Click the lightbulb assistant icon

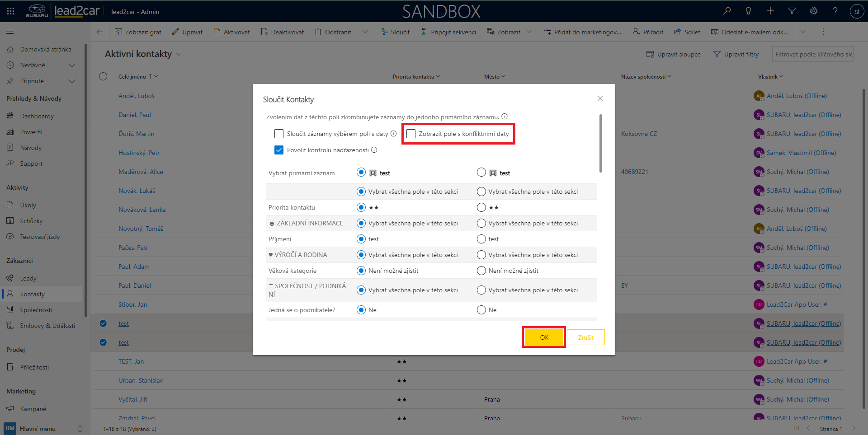click(x=748, y=11)
